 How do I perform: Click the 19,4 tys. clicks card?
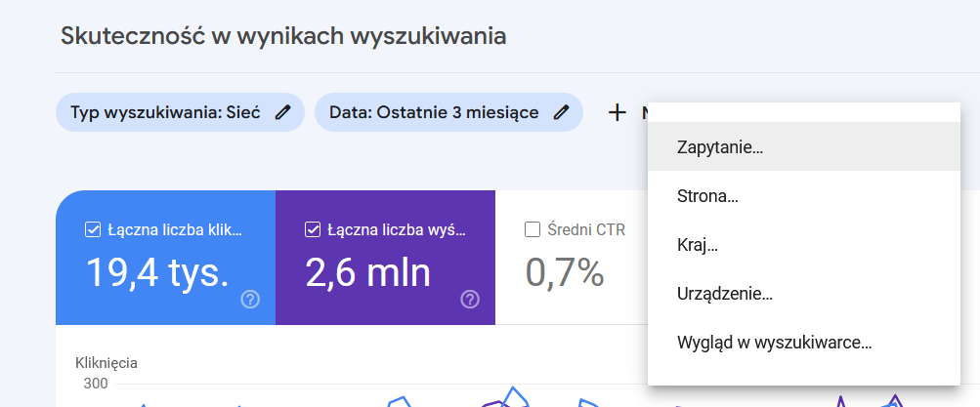click(166, 258)
